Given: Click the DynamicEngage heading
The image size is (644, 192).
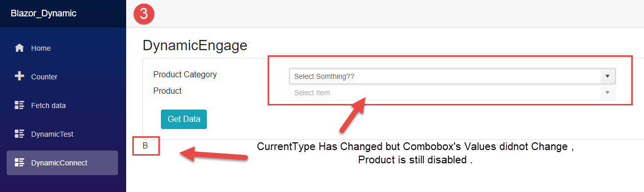Looking at the screenshot, I should pos(195,46).
